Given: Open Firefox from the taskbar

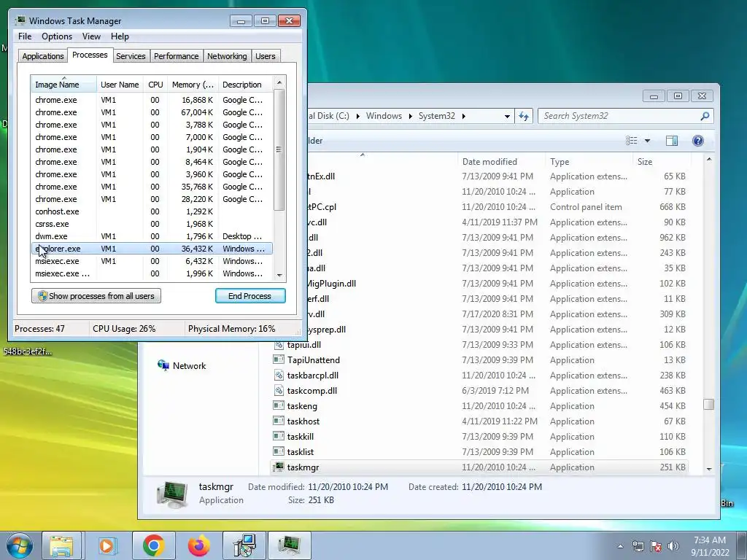Looking at the screenshot, I should coord(198,545).
